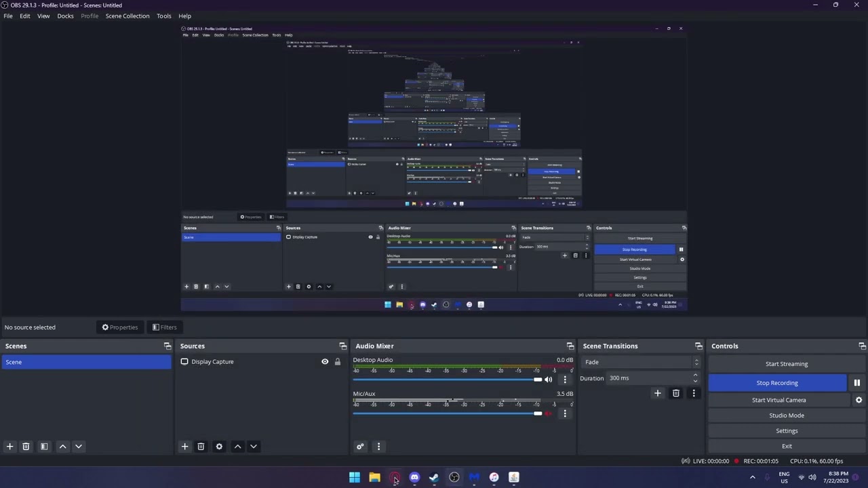The width and height of the screenshot is (868, 488).
Task: Open advanced audio properties gear icon
Action: [360, 447]
